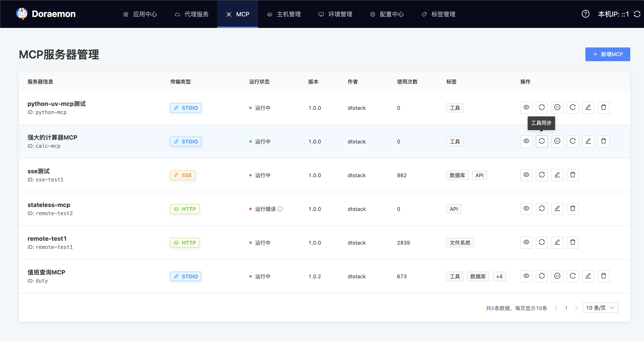
Task: Expand the +4 hidden tags for 值班查询MCP
Action: pyautogui.click(x=499, y=276)
